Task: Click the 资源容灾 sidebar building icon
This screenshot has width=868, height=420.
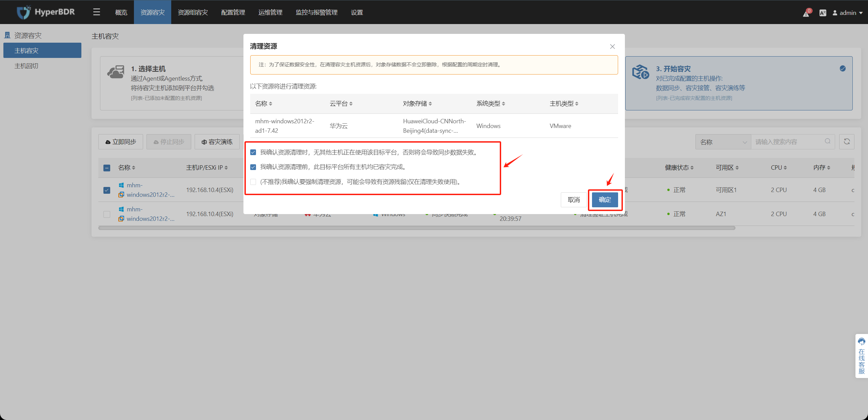Action: coord(7,35)
